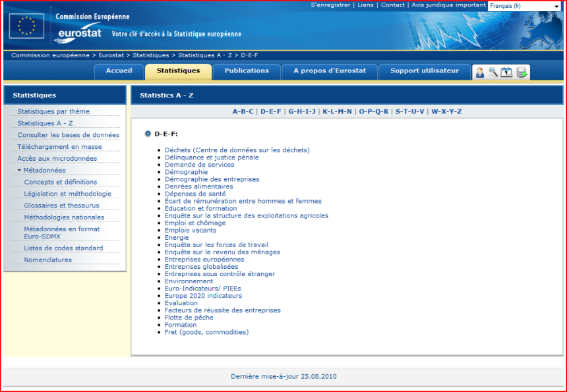Viewport: 567px width, 392px height.
Task: Go to Eurostat in the breadcrumb
Action: tap(111, 55)
